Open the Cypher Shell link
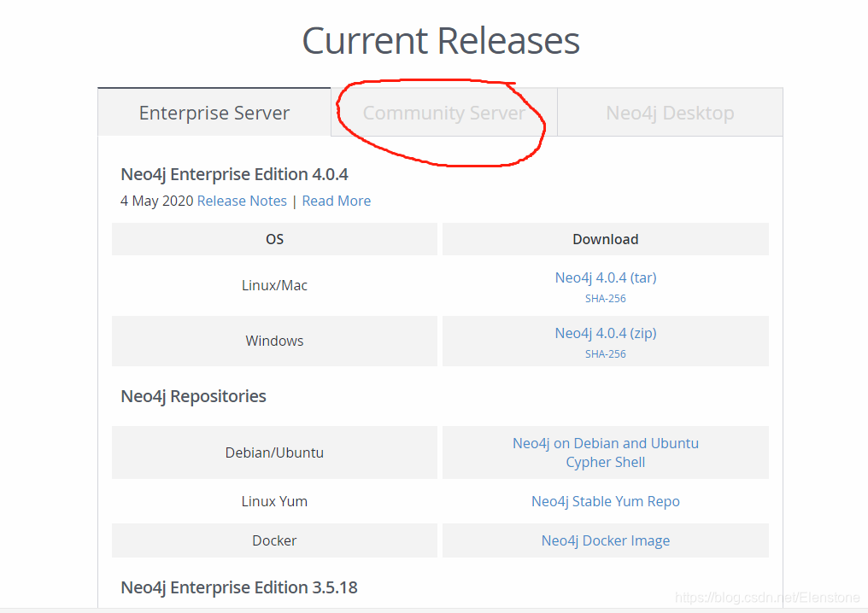 click(x=606, y=461)
